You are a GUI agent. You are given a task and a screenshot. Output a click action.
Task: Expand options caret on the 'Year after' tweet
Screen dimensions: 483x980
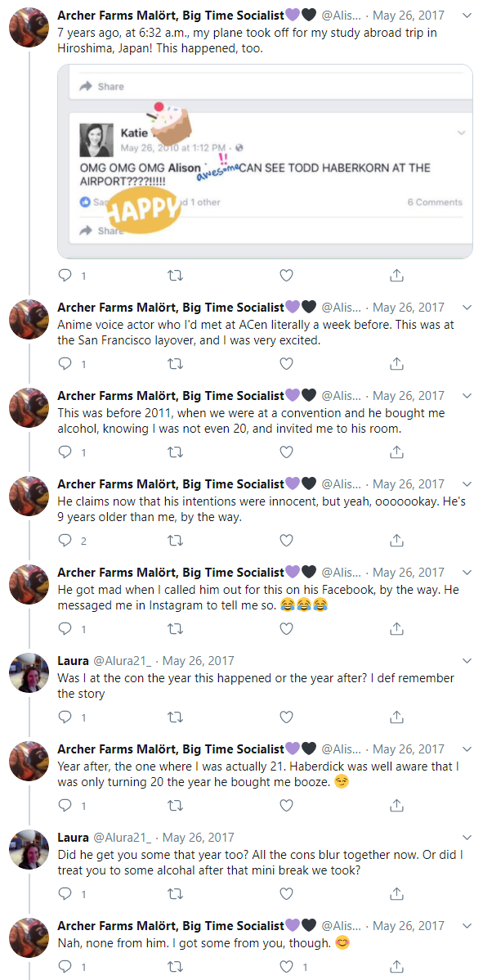pyautogui.click(x=467, y=748)
